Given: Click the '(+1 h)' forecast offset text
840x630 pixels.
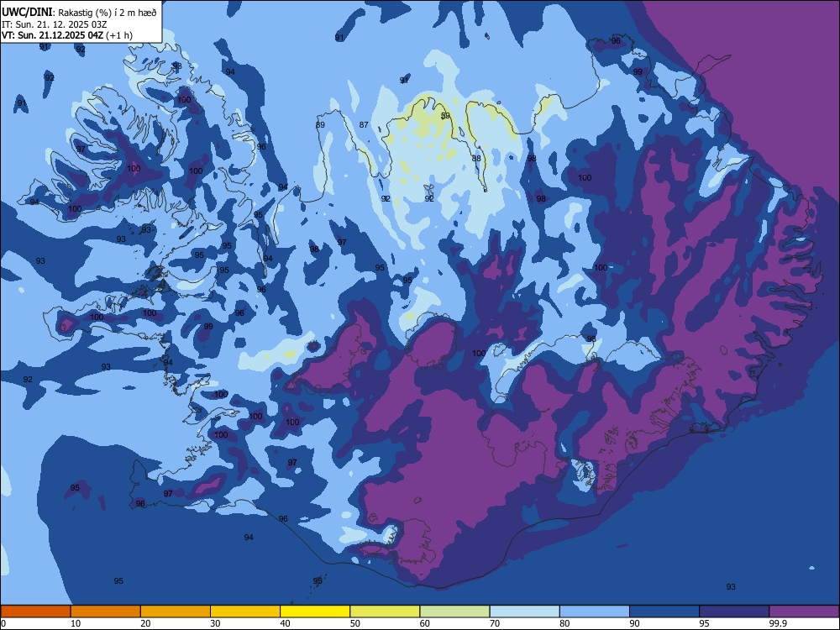Looking at the screenshot, I should coord(119,35).
